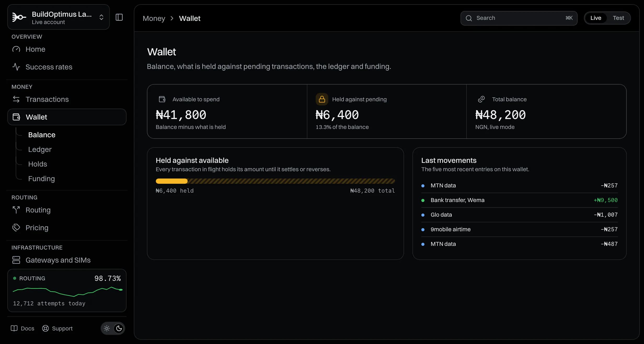Open the Glo data entry
The image size is (644, 344).
pyautogui.click(x=519, y=215)
